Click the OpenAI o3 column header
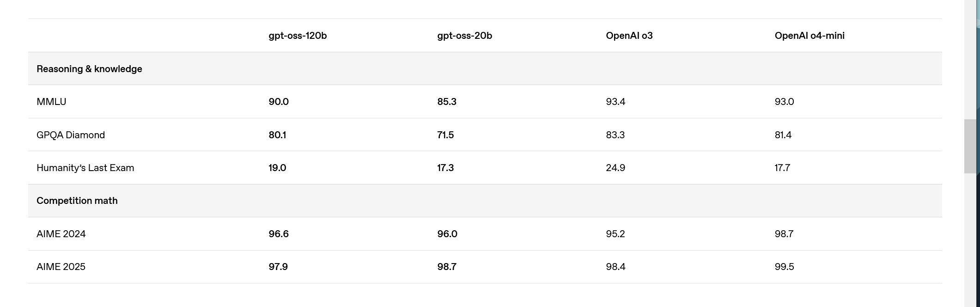 629,36
